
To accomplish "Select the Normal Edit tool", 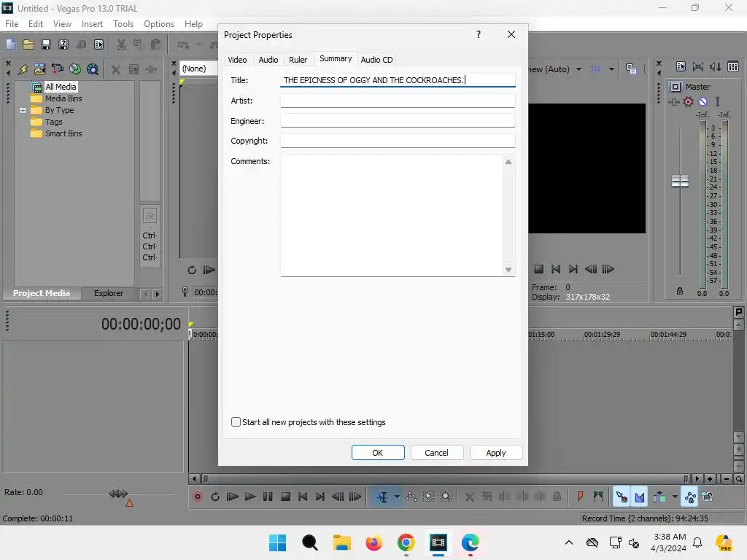I will pyautogui.click(x=382, y=497).
